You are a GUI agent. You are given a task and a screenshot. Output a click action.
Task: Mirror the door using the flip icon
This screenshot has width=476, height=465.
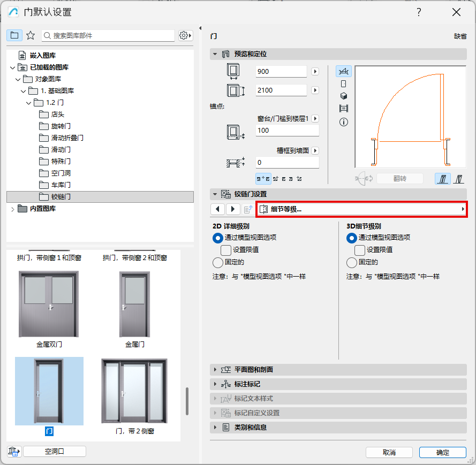pos(399,179)
